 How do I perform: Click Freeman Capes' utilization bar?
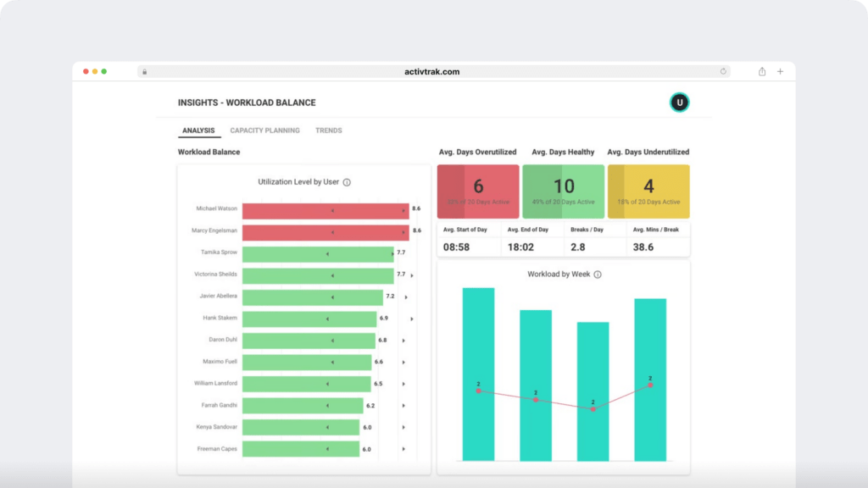coord(301,449)
